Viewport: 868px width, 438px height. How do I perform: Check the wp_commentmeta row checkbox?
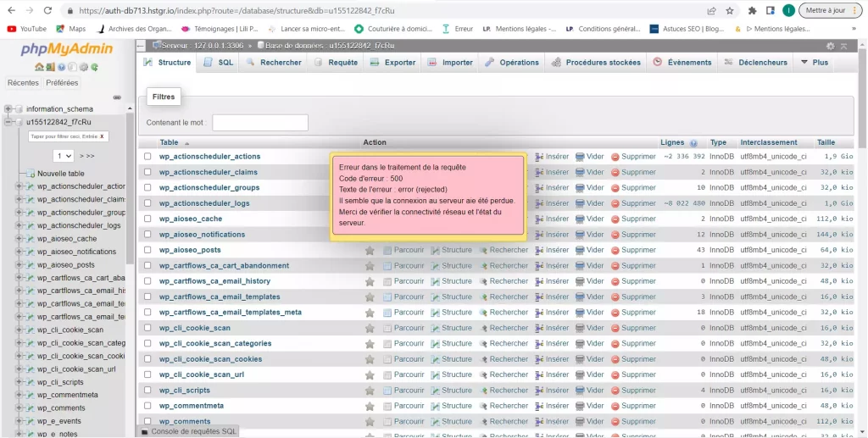click(147, 406)
